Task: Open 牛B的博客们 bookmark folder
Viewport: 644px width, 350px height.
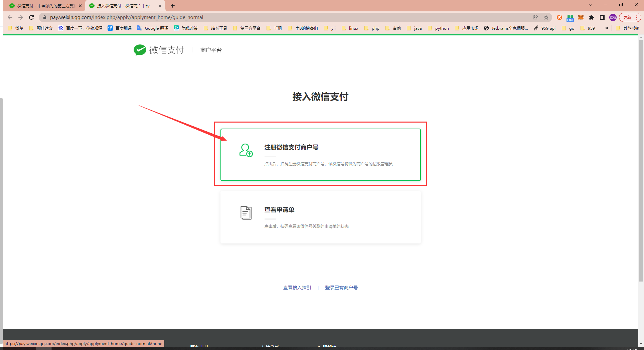Action: (x=303, y=28)
